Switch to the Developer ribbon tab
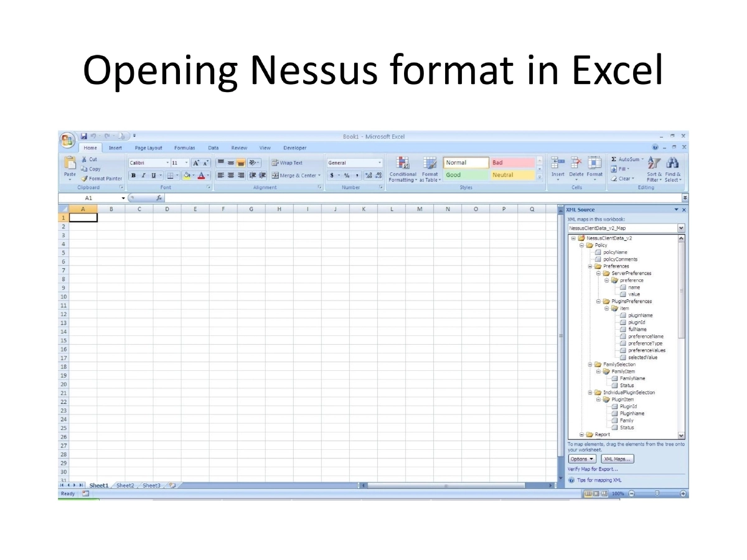This screenshot has width=747, height=560. [x=295, y=147]
